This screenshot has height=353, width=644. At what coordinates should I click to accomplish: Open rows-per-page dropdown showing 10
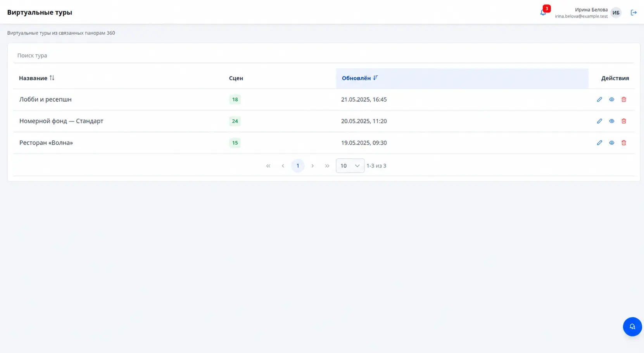(350, 166)
